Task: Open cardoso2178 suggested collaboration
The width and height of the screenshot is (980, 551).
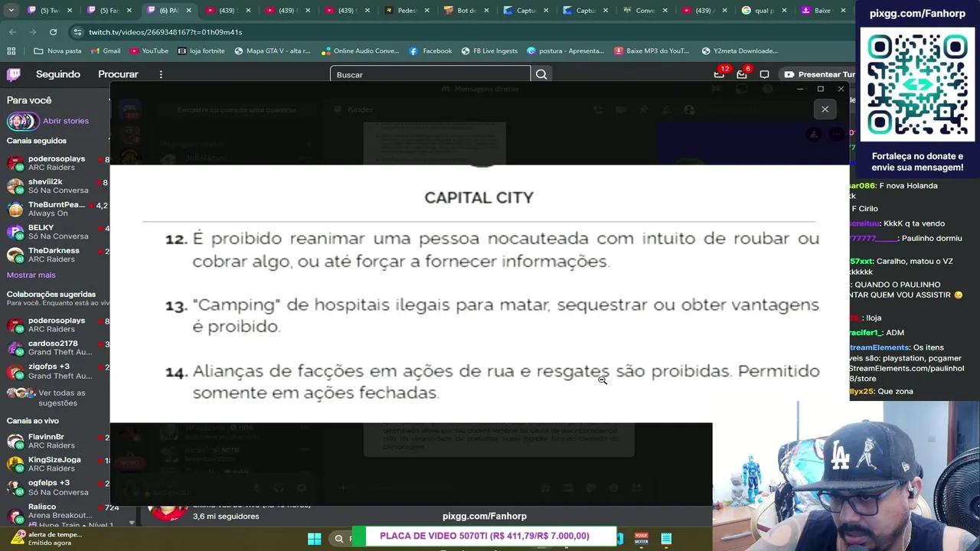Action: tap(55, 348)
